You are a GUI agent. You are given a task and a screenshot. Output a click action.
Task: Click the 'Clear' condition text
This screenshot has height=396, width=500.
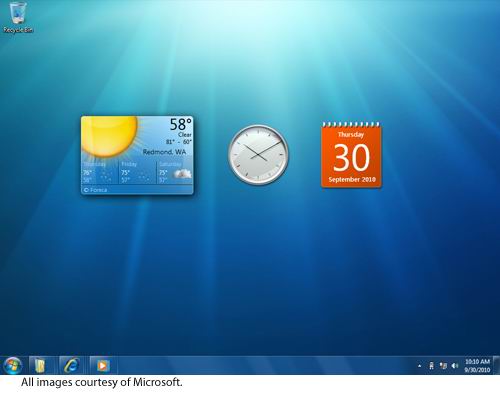tap(185, 135)
